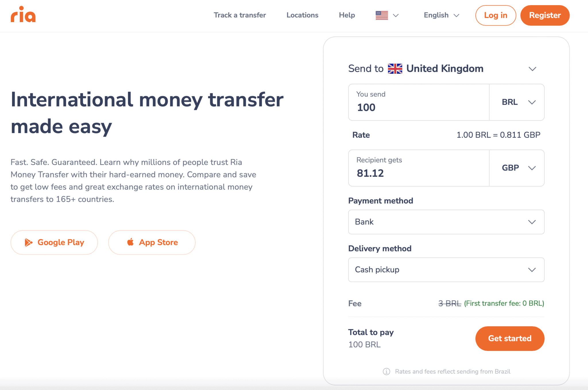Screen dimensions: 588x390
Task: Open the GBP currency dropdown
Action: [517, 168]
